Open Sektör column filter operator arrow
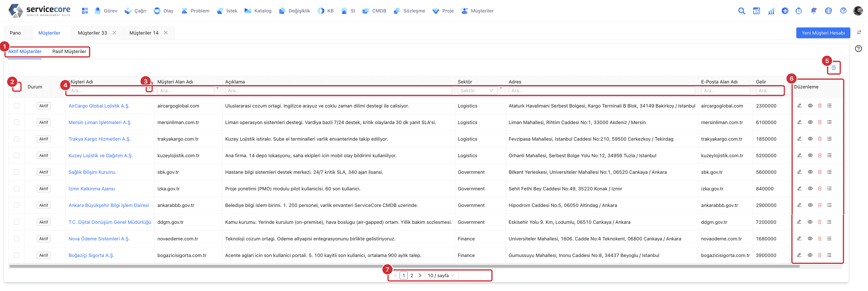868x291 pixels. (501, 88)
